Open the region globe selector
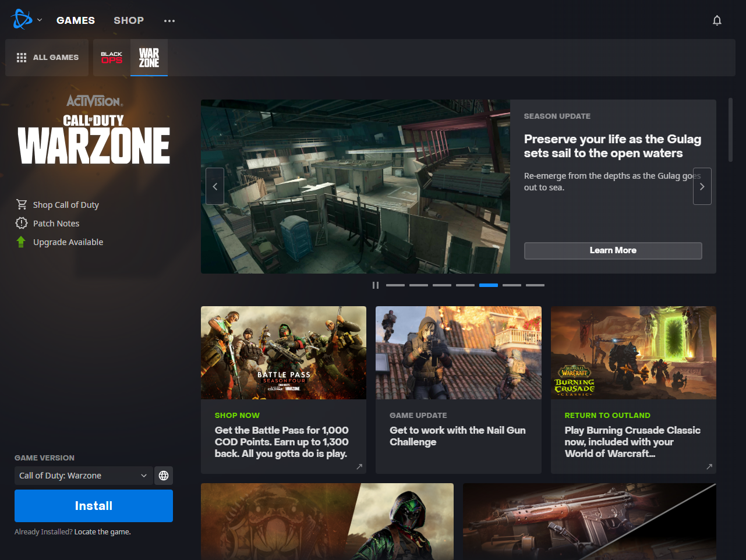The height and width of the screenshot is (560, 746). tap(164, 476)
